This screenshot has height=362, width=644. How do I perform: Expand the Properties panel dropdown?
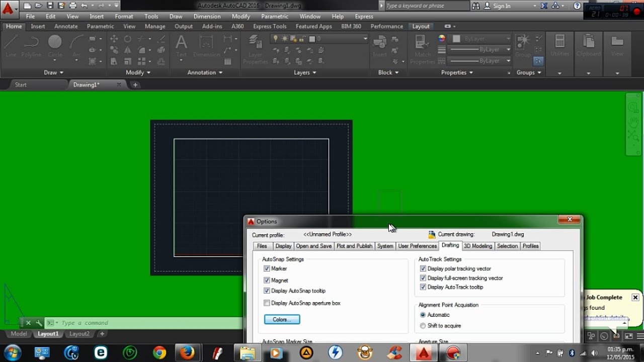(457, 72)
